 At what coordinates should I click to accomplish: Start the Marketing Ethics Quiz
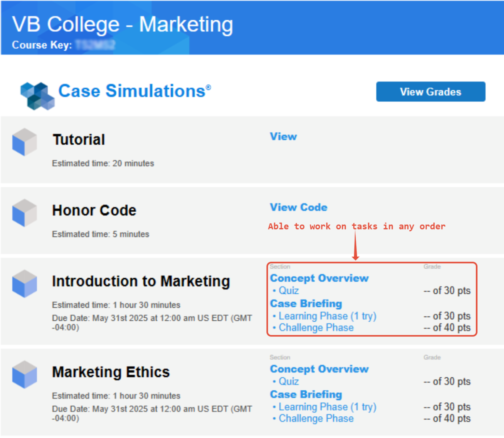(x=288, y=381)
